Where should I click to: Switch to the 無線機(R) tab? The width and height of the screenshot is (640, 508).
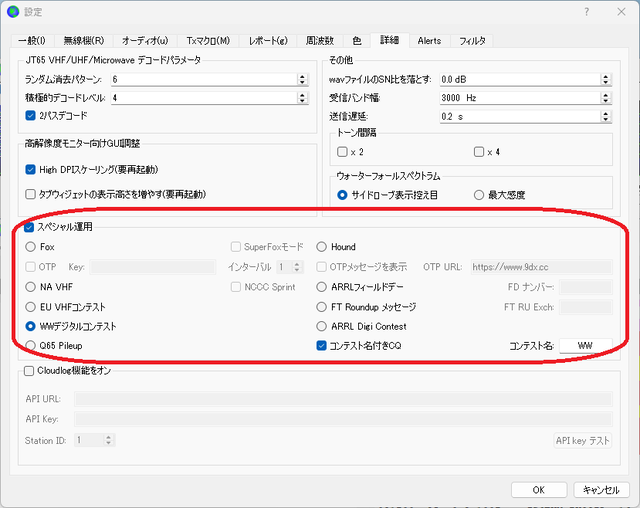tap(83, 41)
